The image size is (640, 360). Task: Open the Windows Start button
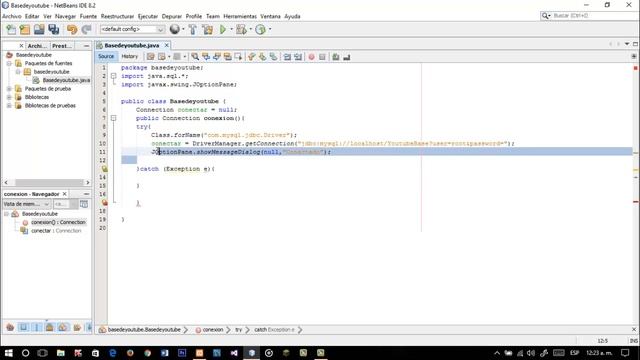[8, 353]
